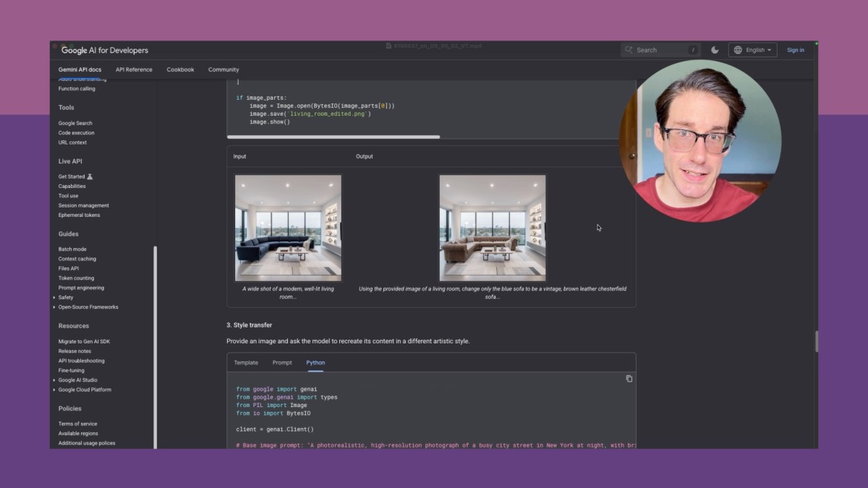Go to the Cookbook section

tap(180, 69)
